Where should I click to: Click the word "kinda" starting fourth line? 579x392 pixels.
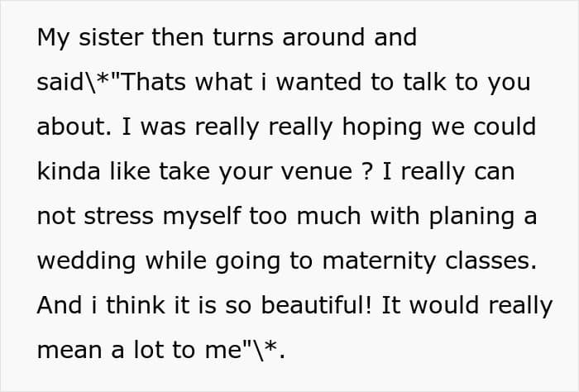point(69,171)
